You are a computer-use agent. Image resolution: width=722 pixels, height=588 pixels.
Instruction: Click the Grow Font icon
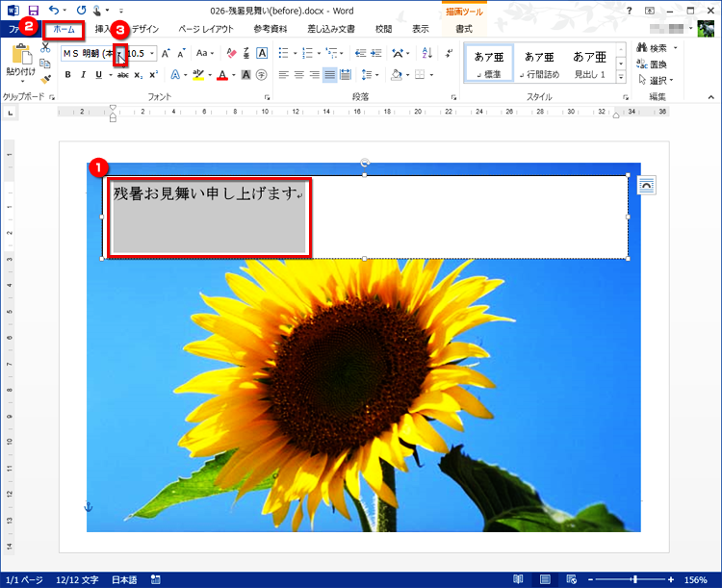point(166,54)
